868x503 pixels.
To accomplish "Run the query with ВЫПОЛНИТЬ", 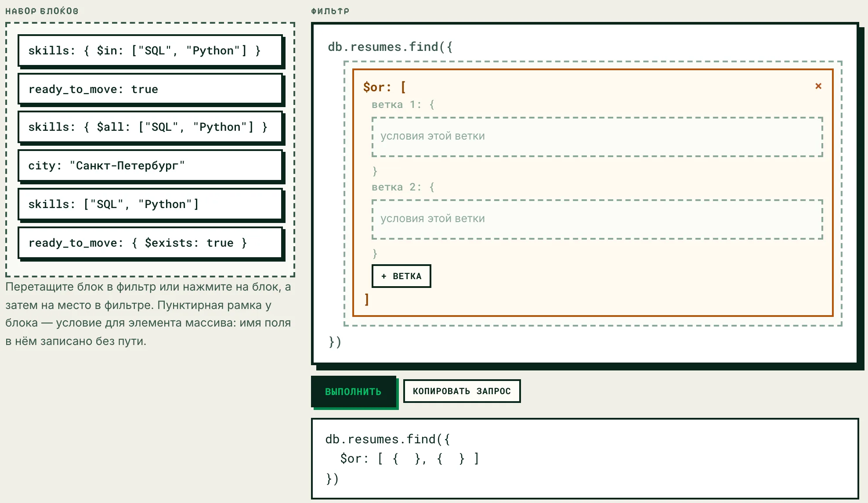I will pyautogui.click(x=354, y=392).
